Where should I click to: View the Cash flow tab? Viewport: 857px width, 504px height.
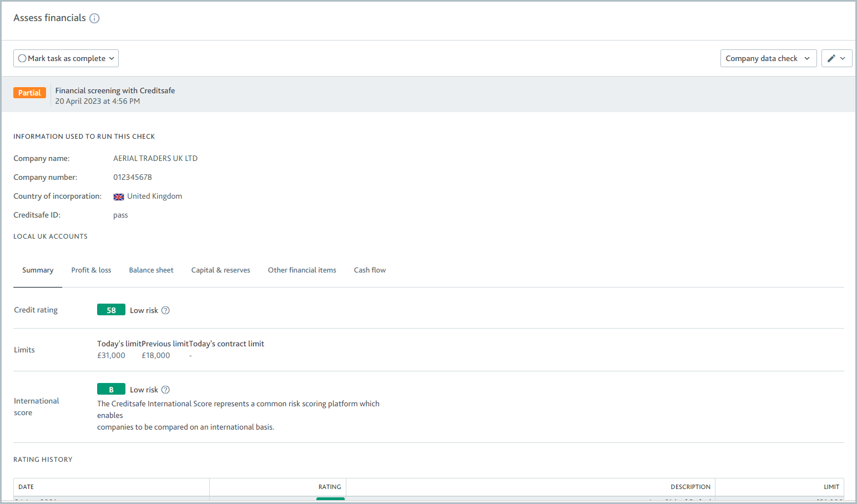(370, 270)
